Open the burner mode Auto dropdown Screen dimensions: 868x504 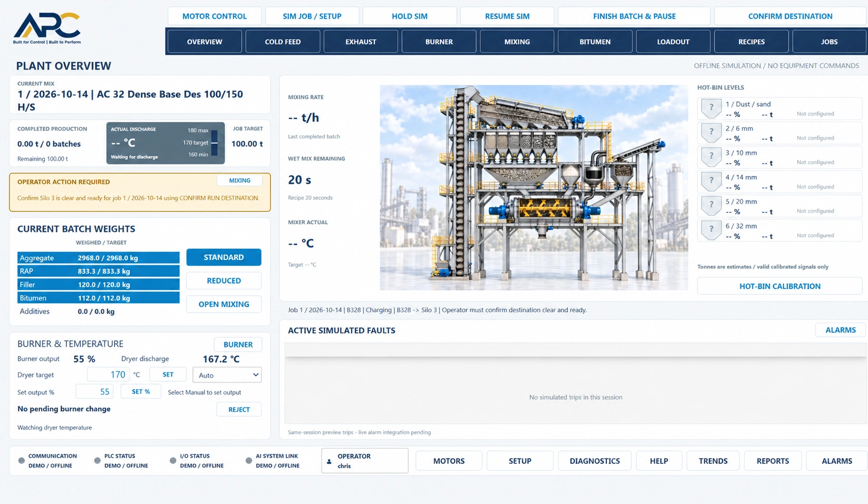click(227, 375)
